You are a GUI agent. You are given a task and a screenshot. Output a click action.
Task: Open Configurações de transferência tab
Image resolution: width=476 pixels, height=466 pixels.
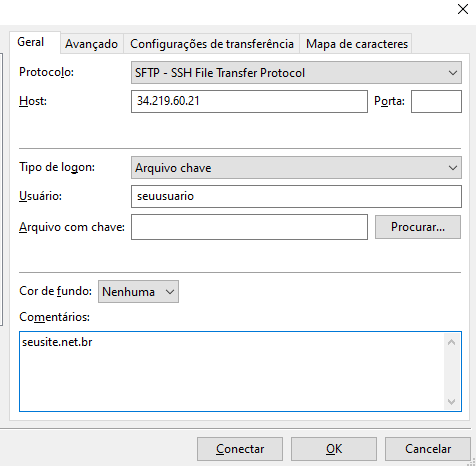click(x=212, y=44)
